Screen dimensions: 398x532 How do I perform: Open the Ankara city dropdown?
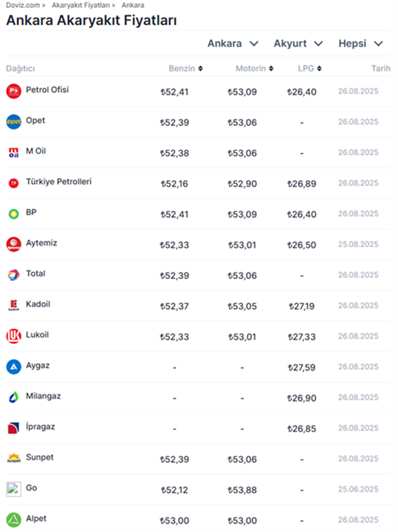pos(233,43)
